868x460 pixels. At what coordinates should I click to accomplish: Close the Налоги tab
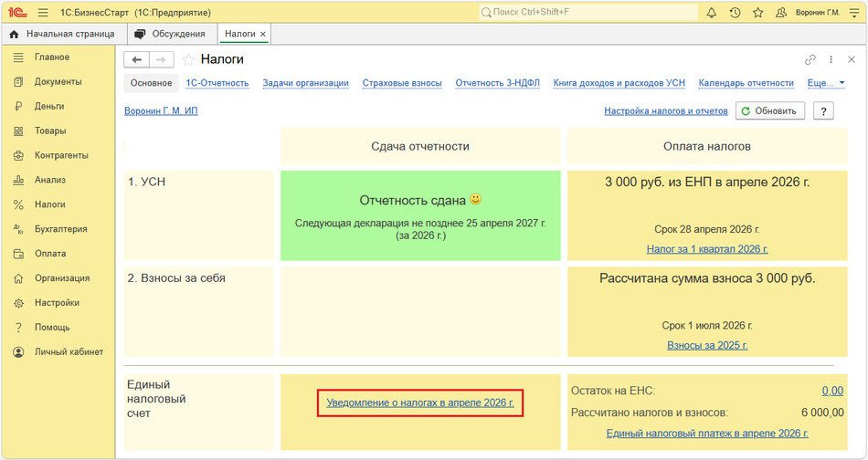(263, 35)
